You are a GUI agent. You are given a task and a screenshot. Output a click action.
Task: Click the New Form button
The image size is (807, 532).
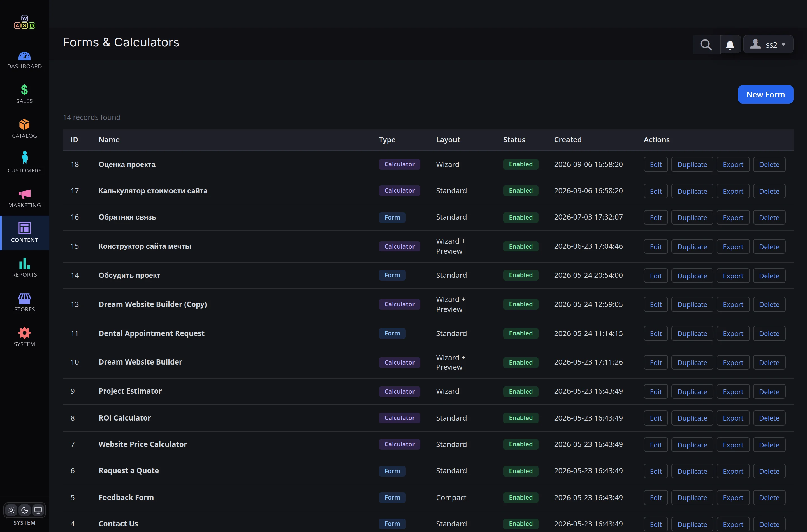click(766, 94)
